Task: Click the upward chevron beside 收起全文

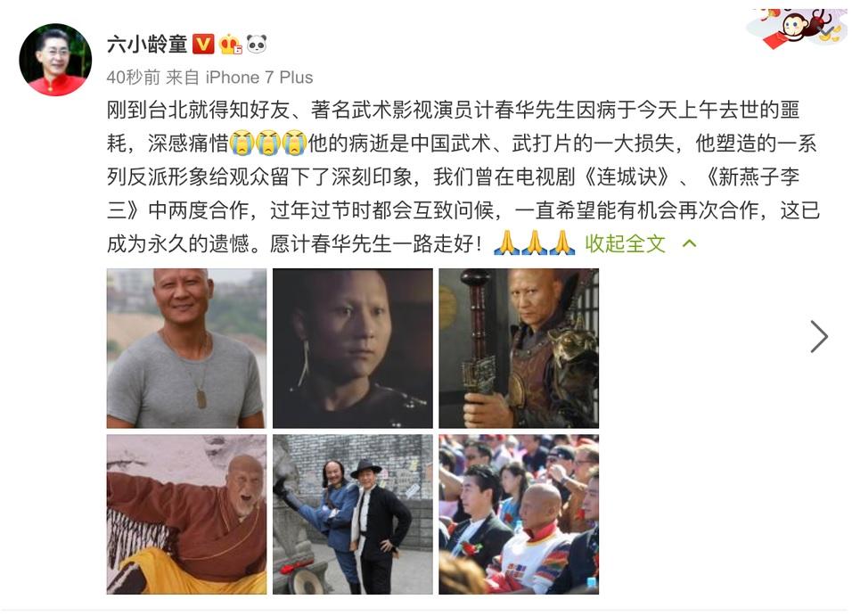Action: (x=689, y=243)
